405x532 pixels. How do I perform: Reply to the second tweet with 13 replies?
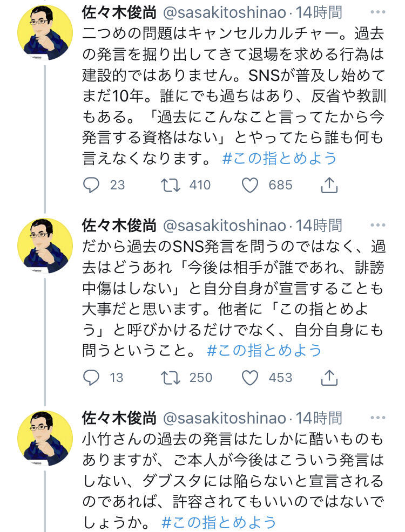click(91, 378)
